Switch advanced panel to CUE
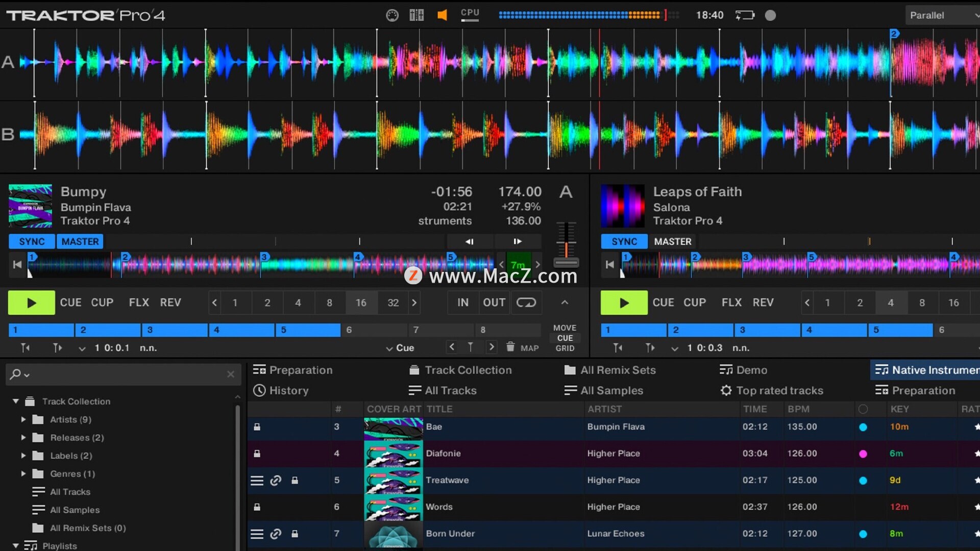 point(565,338)
